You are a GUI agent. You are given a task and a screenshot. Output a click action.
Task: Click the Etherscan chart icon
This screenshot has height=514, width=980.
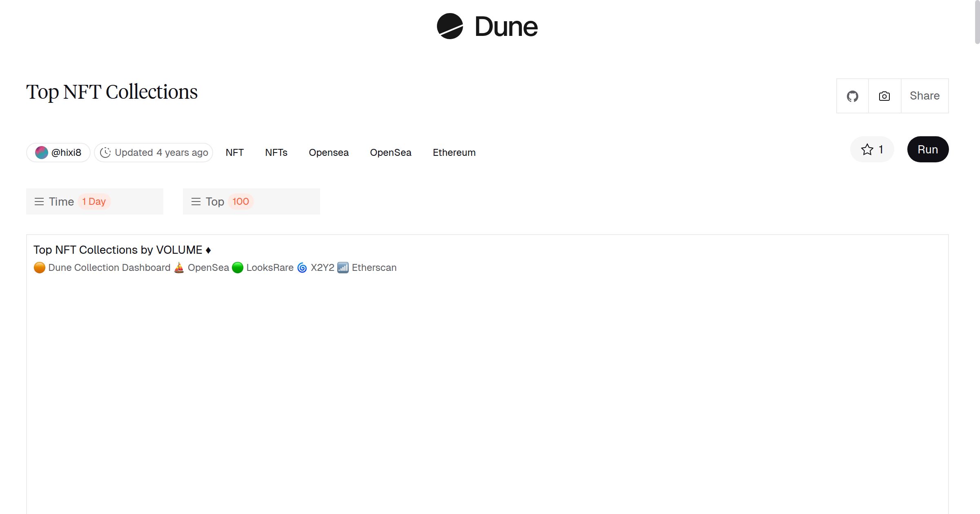click(343, 268)
